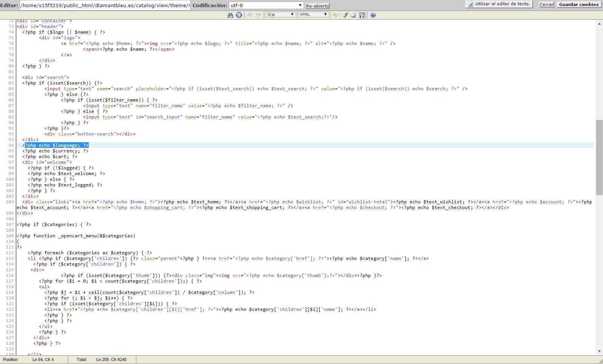Image resolution: width=603 pixels, height=364 pixels.
Task: Click Guardar cambios button
Action: [x=579, y=5]
